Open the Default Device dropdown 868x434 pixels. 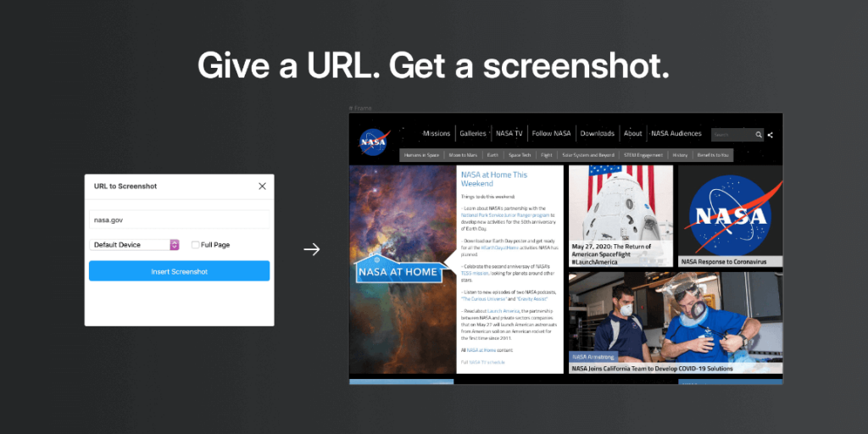134,245
